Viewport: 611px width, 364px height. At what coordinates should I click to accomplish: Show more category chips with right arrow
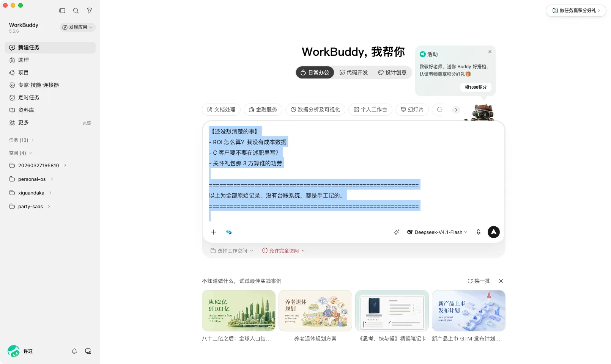click(456, 110)
